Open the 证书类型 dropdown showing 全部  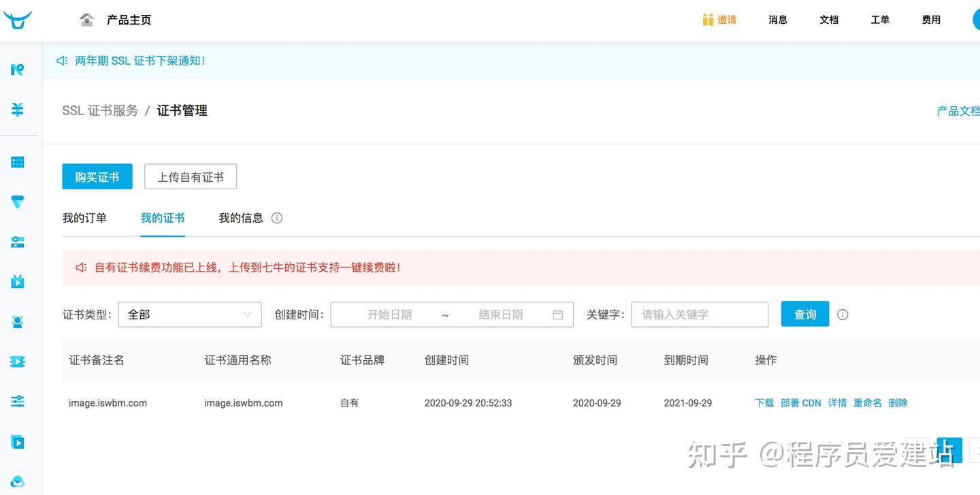pyautogui.click(x=190, y=315)
